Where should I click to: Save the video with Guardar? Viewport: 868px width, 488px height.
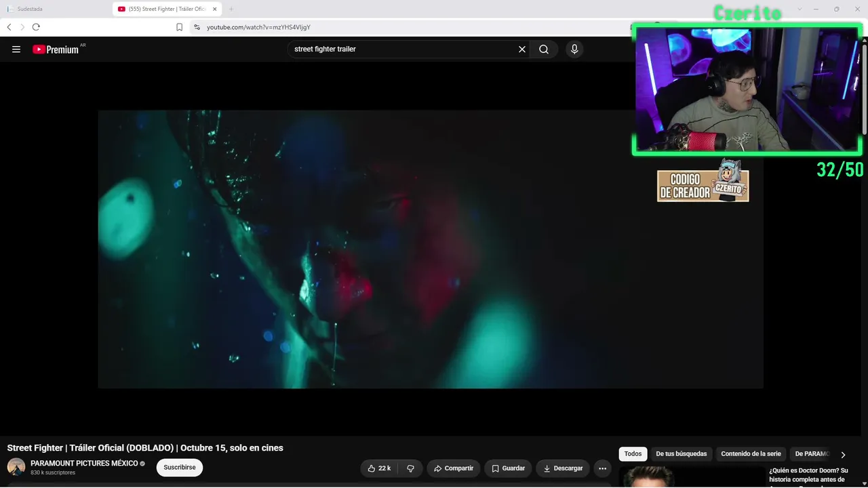click(x=508, y=468)
